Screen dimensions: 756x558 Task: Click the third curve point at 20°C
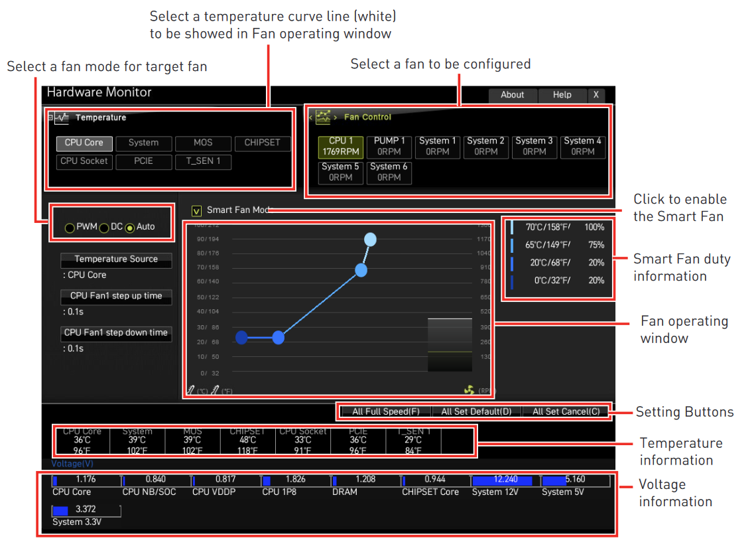click(x=279, y=338)
